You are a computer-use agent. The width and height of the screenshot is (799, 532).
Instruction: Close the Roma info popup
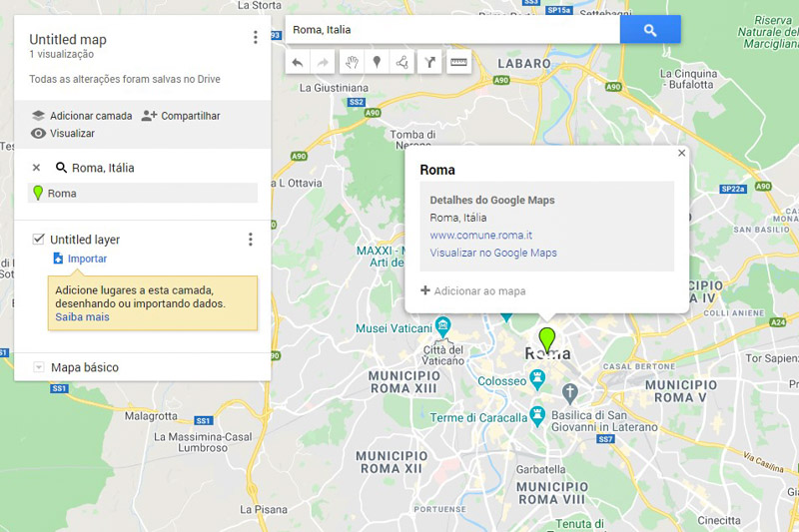point(682,153)
